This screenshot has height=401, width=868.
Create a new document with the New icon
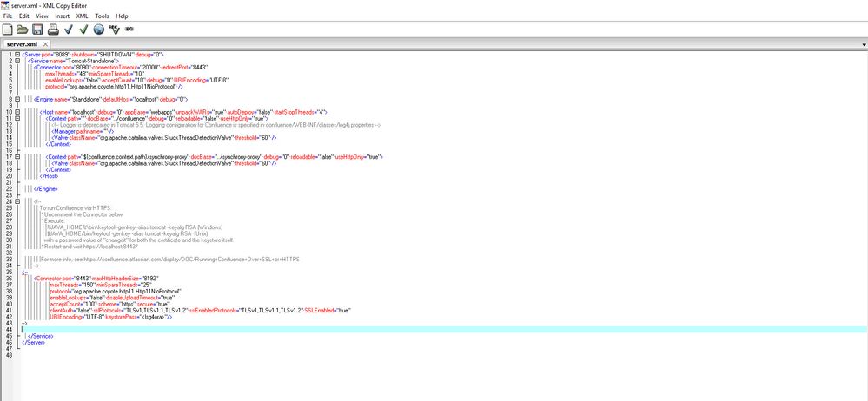point(8,29)
